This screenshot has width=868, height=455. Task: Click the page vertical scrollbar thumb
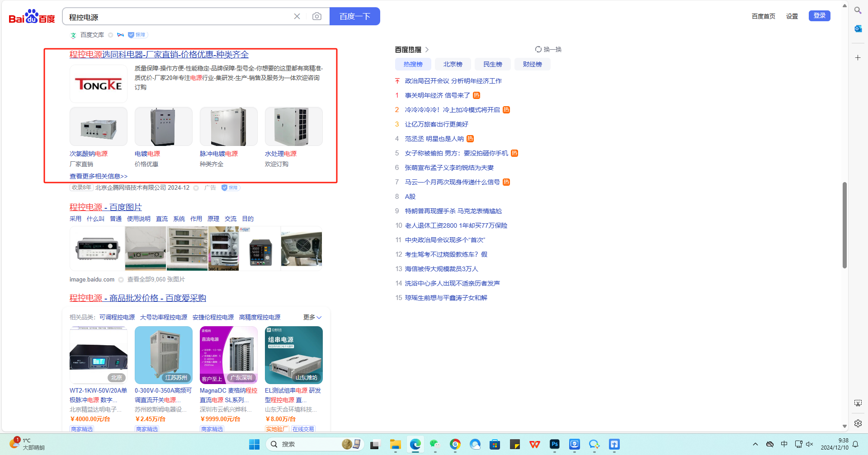844,225
